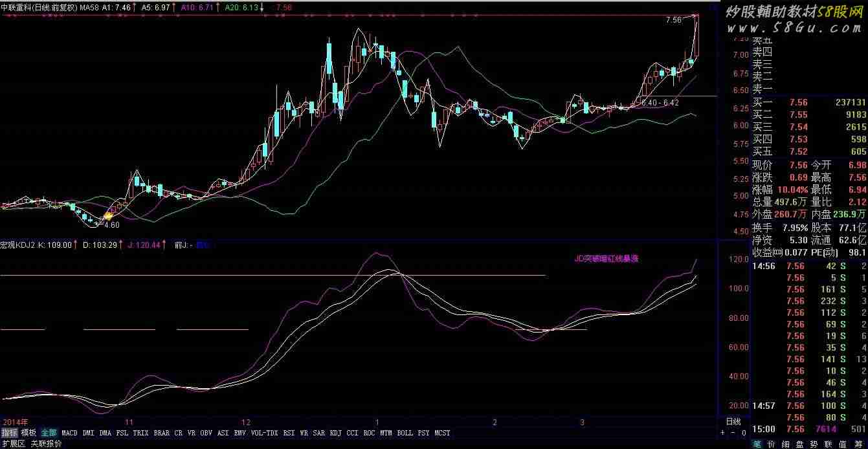Select the 笔 tick tab

pos(758,444)
